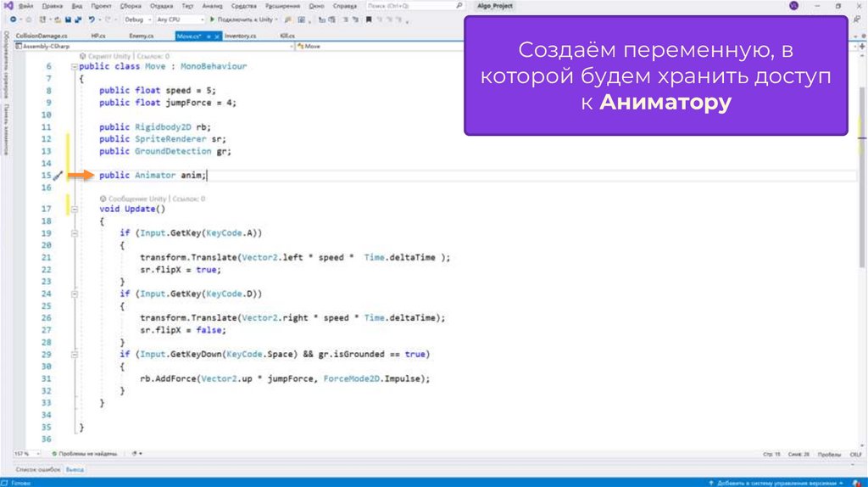Image resolution: width=868 pixels, height=487 pixels.
Task: Click the Visual Studio logo icon
Action: [8, 6]
